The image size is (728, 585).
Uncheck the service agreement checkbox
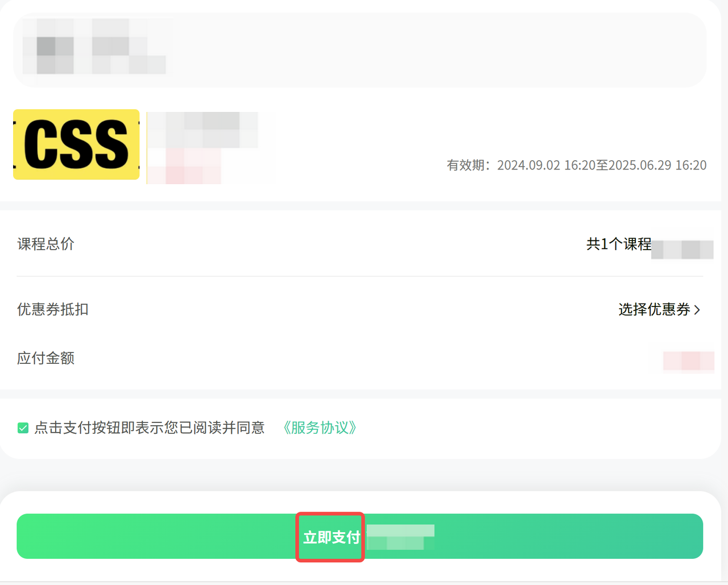pos(23,428)
